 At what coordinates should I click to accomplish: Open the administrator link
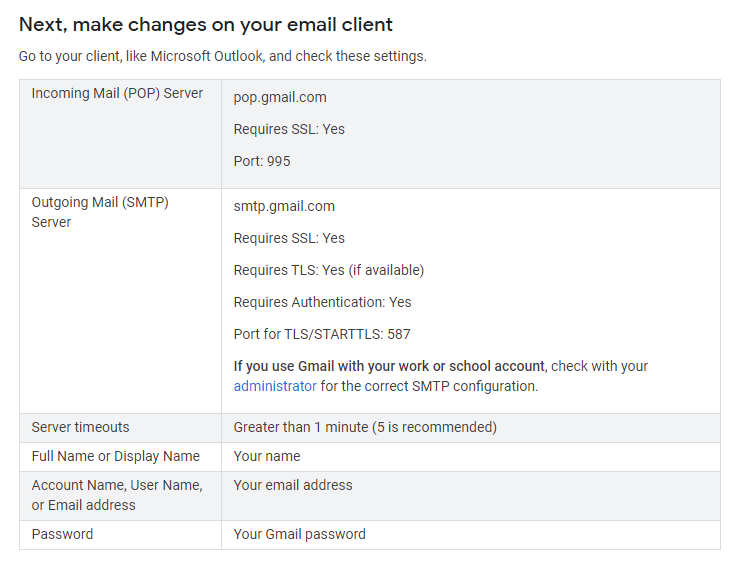pos(275,386)
